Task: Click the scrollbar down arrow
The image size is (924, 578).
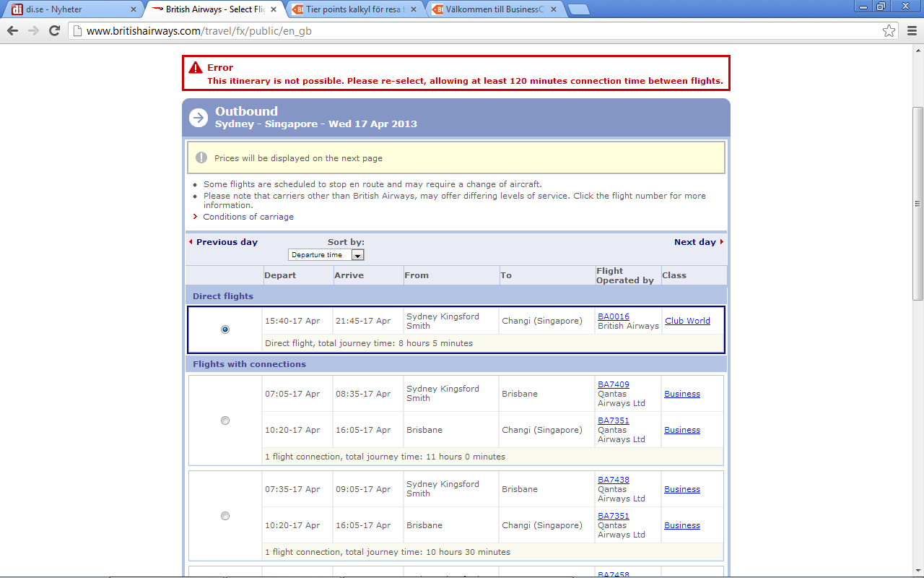Action: tap(918, 571)
